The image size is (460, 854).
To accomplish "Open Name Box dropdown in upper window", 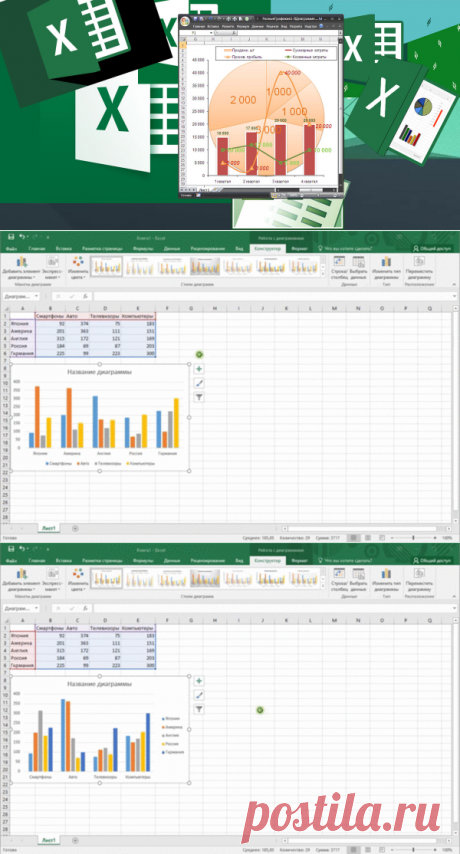I will point(36,296).
